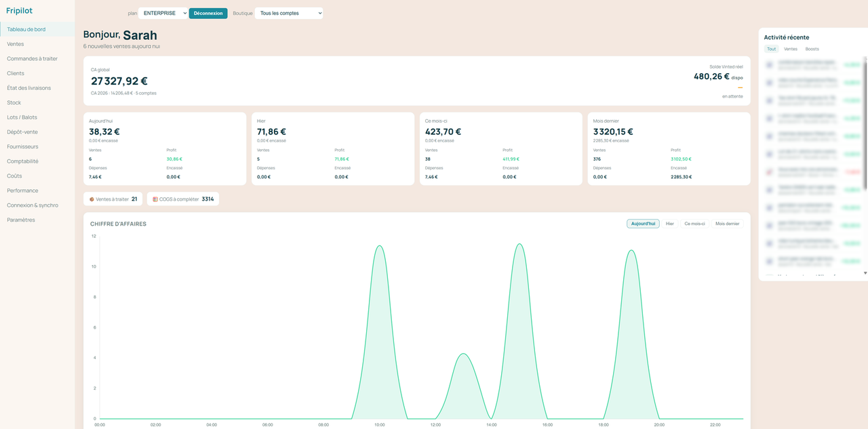Click the 20:00 label on the chart axis
Viewport: 868px width, 429px height.
pyautogui.click(x=659, y=425)
